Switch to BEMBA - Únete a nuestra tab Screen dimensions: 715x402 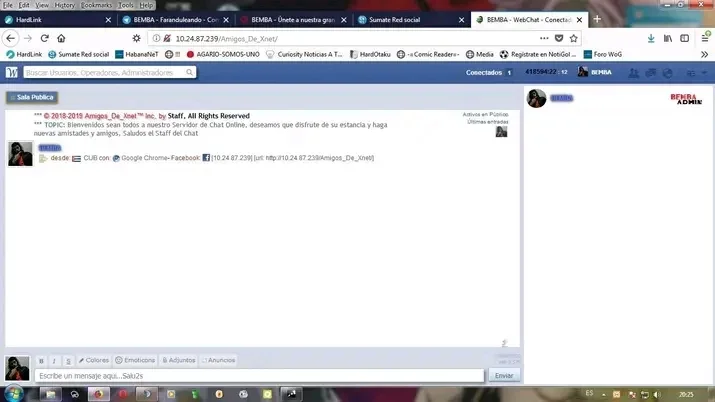(x=293, y=20)
